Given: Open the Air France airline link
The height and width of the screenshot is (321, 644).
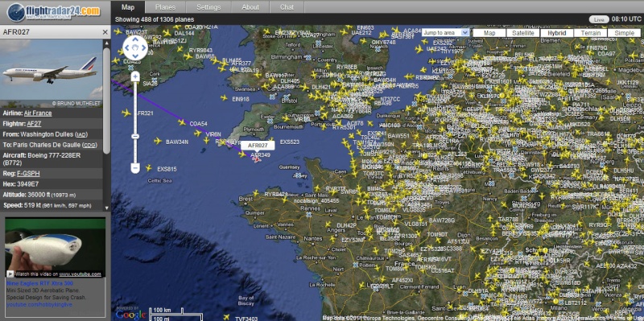Looking at the screenshot, I should click(38, 113).
